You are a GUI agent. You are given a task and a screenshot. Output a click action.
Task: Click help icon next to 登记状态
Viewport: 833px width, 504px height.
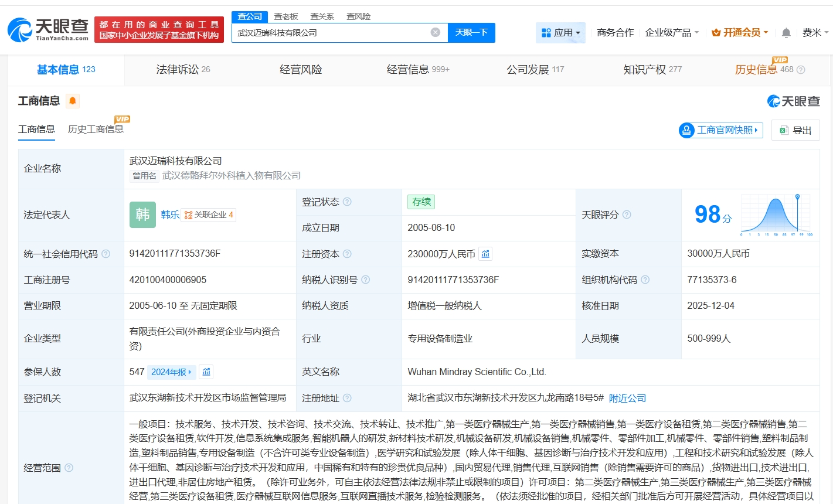coord(347,202)
